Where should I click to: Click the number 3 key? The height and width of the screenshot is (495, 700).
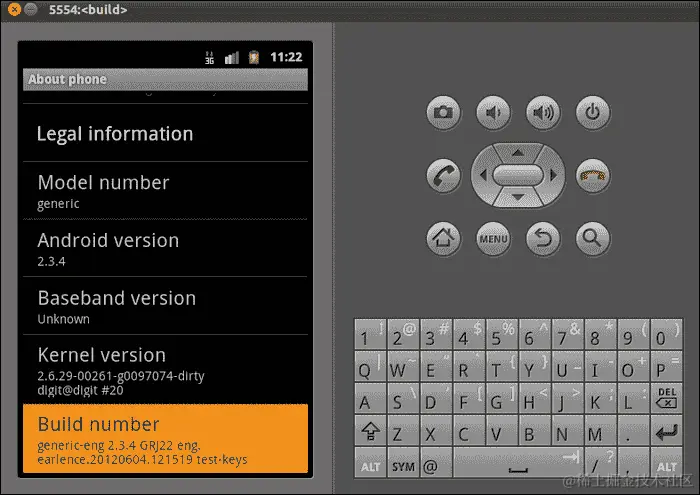[x=436, y=334]
